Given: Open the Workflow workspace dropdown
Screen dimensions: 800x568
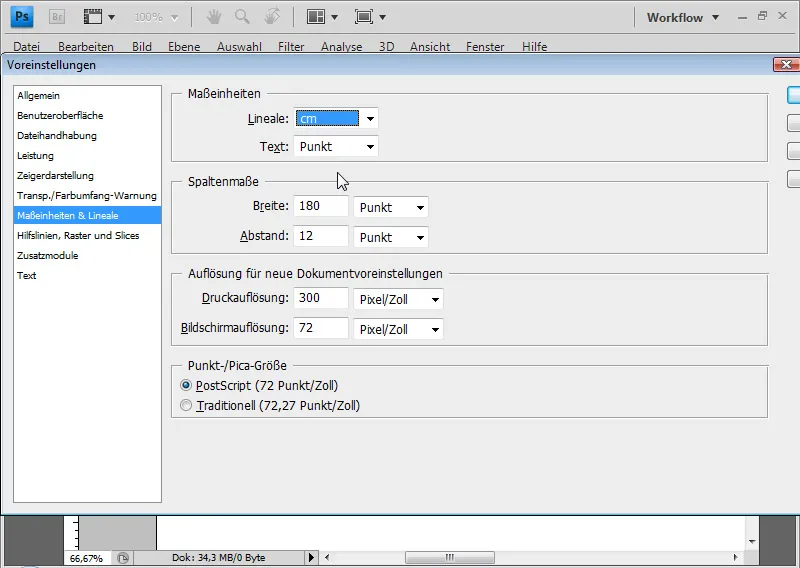Looking at the screenshot, I should pos(683,17).
